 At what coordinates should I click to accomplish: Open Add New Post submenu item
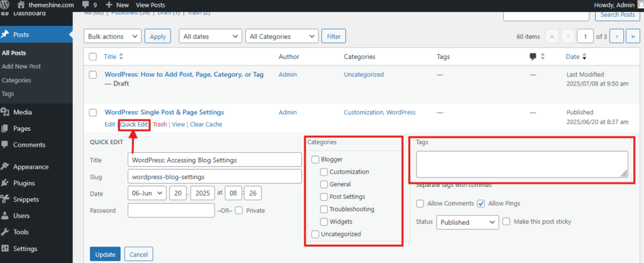tap(21, 66)
